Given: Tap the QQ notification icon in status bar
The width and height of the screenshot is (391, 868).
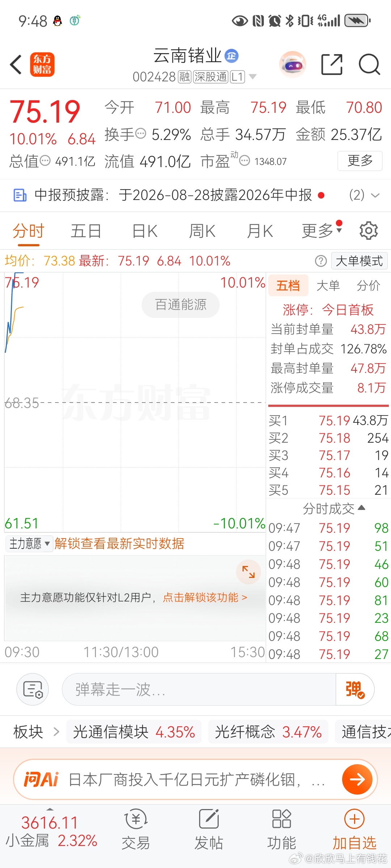Looking at the screenshot, I should (x=58, y=21).
